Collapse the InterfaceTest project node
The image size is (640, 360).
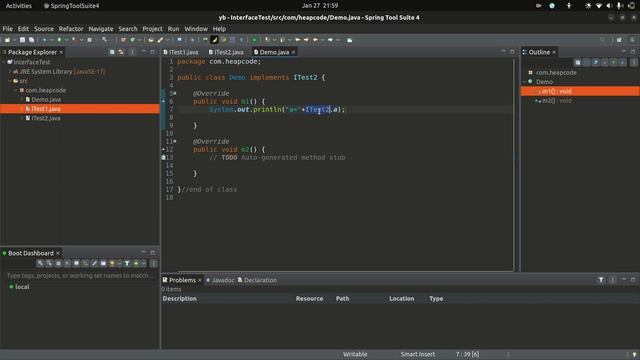click(x=4, y=62)
